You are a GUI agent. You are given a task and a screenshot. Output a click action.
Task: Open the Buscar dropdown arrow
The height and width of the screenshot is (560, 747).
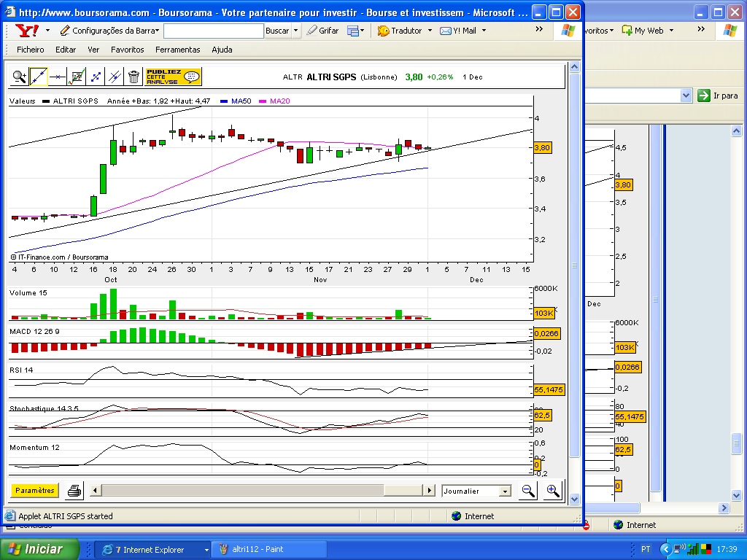296,31
